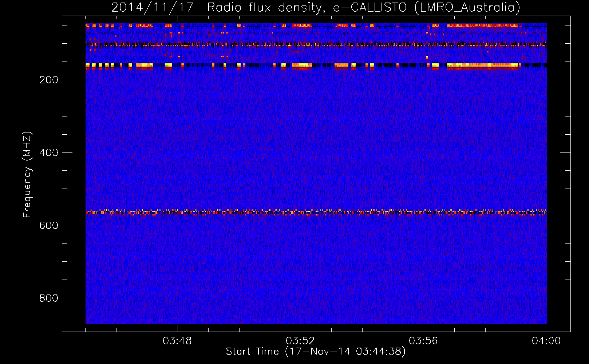Image resolution: width=589 pixels, height=364 pixels.
Task: Click the 'Start Time (17-Nov-14 03:44:38)' label
Action: [x=316, y=352]
